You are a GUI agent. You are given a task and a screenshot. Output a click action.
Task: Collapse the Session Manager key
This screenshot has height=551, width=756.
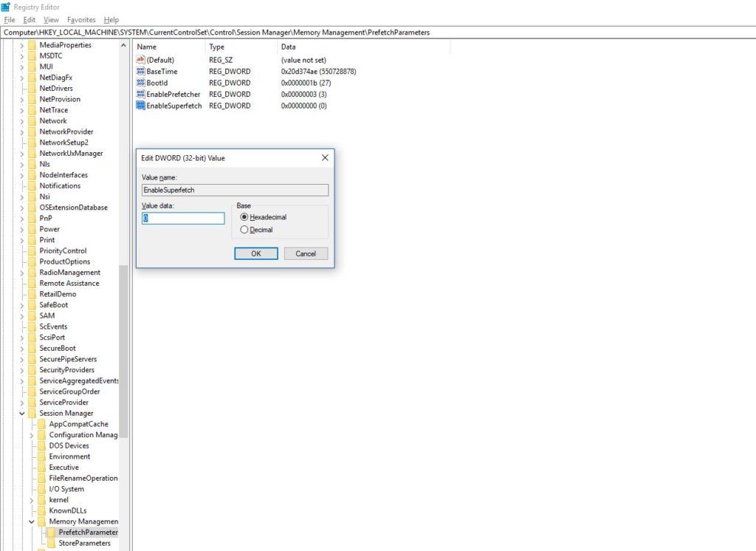[x=21, y=413]
